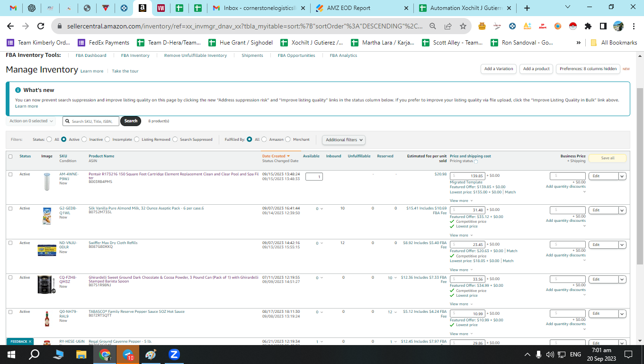644x364 pixels.
Task: Select the Inactive status filter radio
Action: click(84, 139)
